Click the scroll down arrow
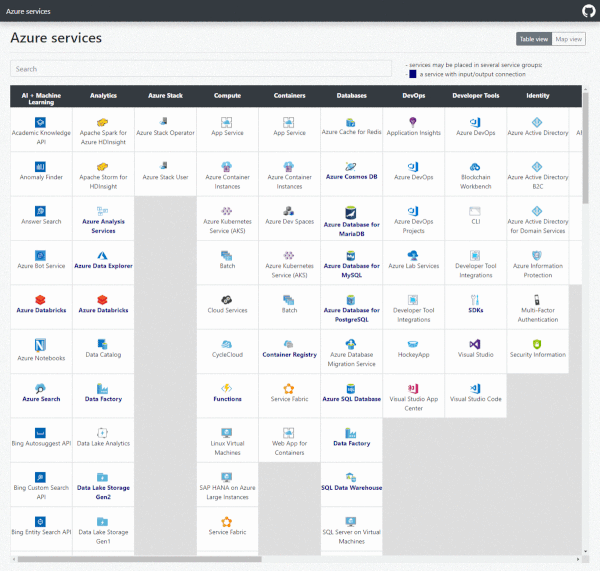The width and height of the screenshot is (600, 571). tap(585, 551)
